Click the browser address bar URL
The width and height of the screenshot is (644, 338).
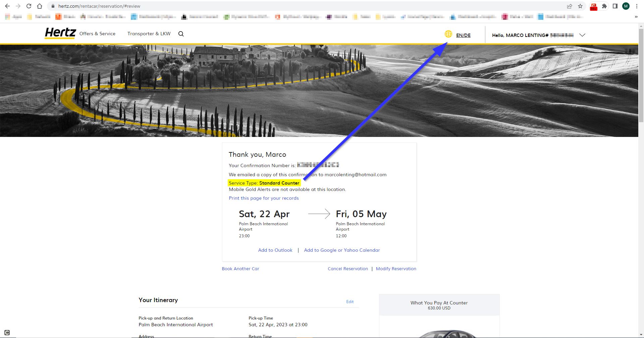99,6
